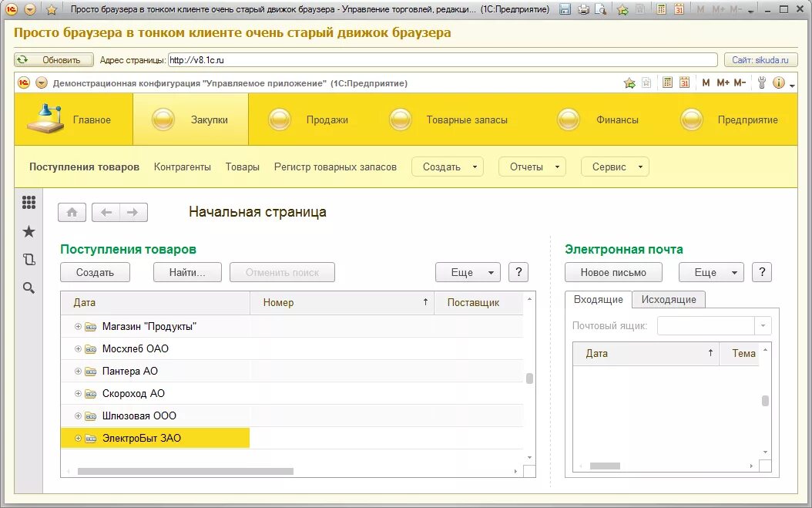Sort by the Дата column header in the goods list
812x508 pixels.
[x=156, y=303]
